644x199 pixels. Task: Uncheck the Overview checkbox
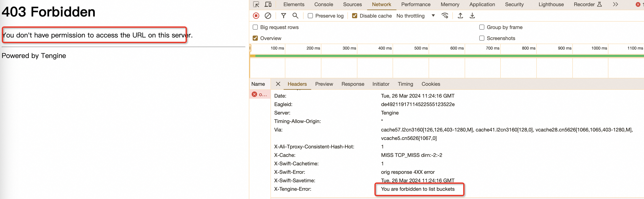coord(255,38)
